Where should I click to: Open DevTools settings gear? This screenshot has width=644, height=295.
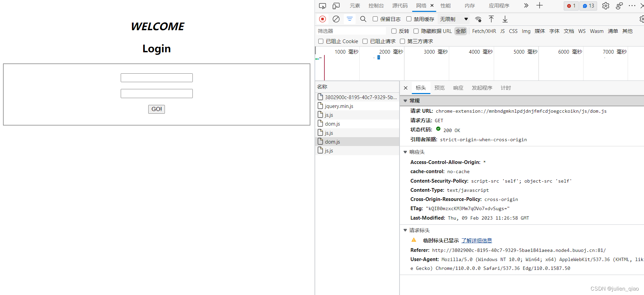click(x=606, y=6)
